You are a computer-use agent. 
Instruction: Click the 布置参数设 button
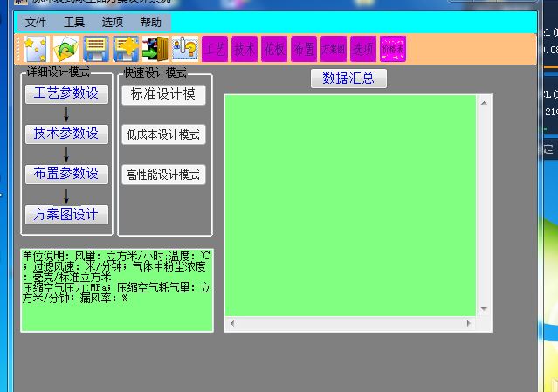tap(66, 175)
